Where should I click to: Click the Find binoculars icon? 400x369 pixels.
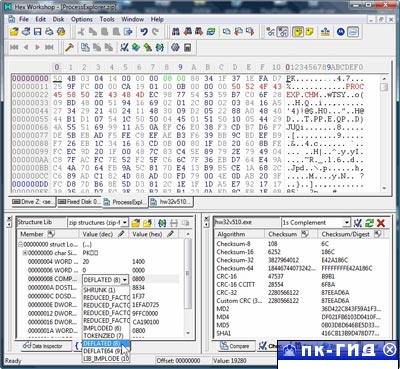176,32
